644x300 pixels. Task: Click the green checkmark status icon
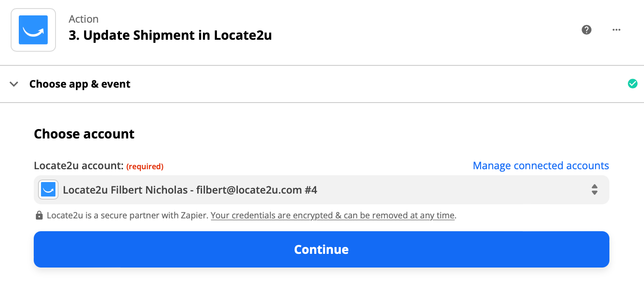tap(632, 84)
